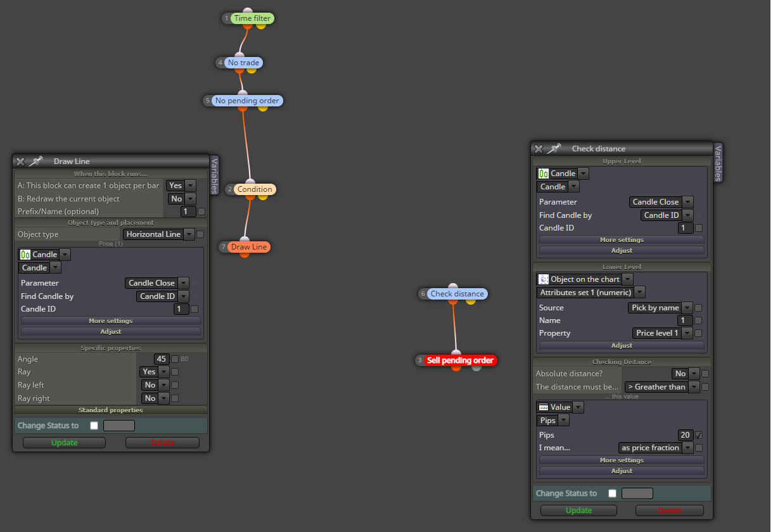Click yellow output dot of Time filter block
773x532 pixels.
pyautogui.click(x=260, y=26)
